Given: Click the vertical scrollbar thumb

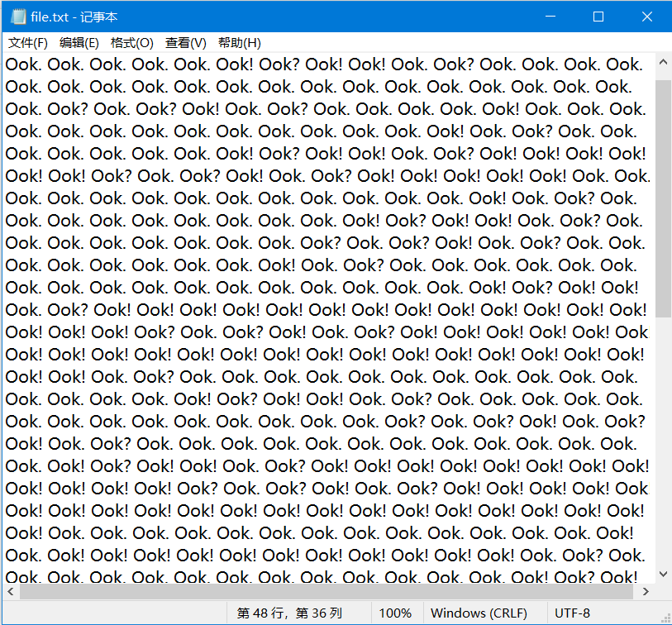Looking at the screenshot, I should (663, 198).
